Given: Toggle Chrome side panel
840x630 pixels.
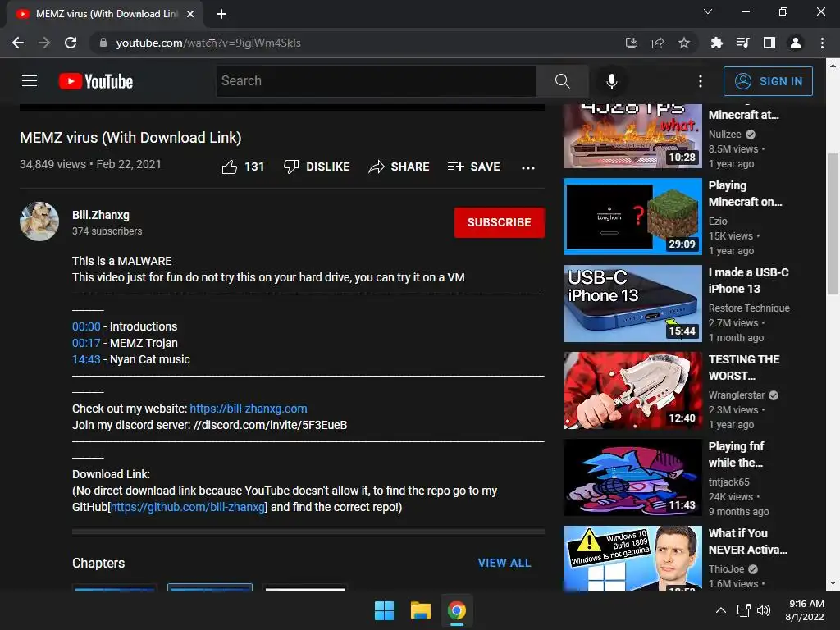Looking at the screenshot, I should [769, 43].
